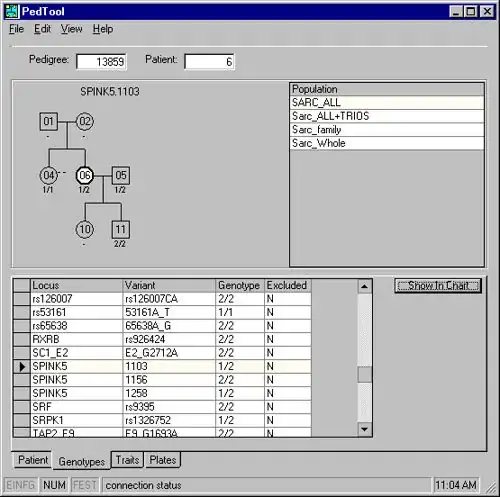Select Sarc_ALL+TRIOS population
500x497 pixels.
[x=387, y=116]
